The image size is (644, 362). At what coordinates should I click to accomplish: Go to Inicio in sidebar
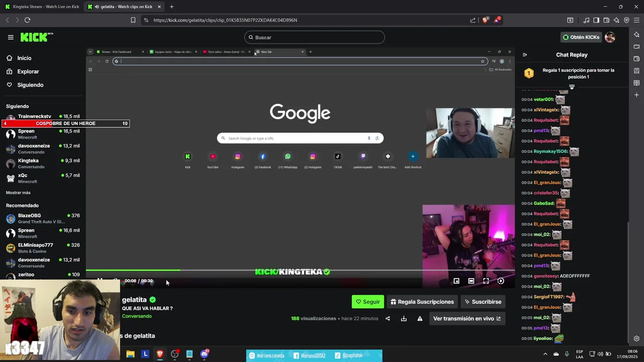[x=24, y=58]
